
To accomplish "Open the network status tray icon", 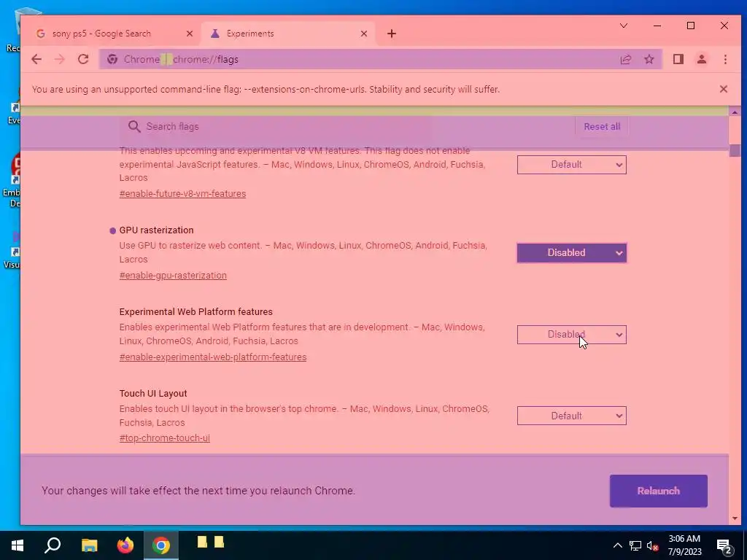I will 635,545.
